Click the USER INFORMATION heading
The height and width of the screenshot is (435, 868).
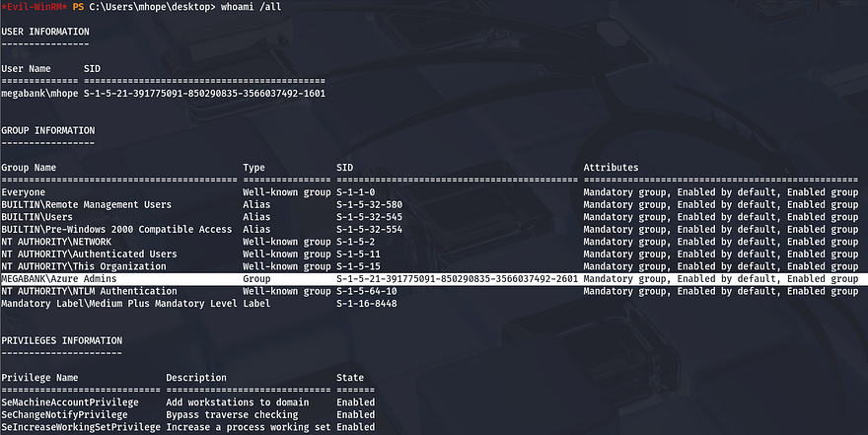(47, 32)
